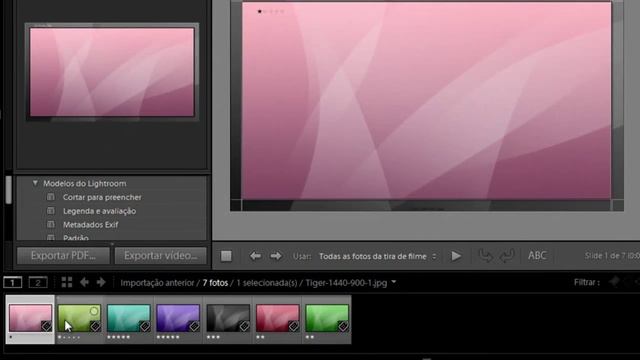Click Exportar vídeo button

161,256
